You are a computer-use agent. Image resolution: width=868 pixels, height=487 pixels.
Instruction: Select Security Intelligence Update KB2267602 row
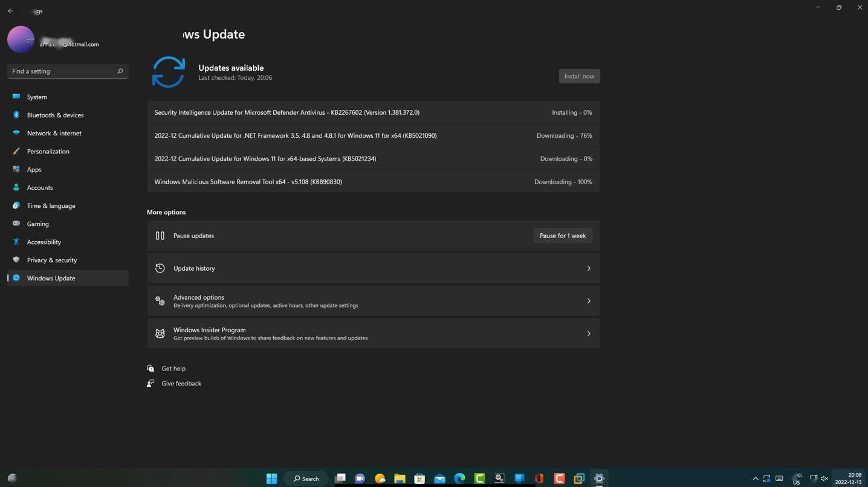(x=373, y=112)
